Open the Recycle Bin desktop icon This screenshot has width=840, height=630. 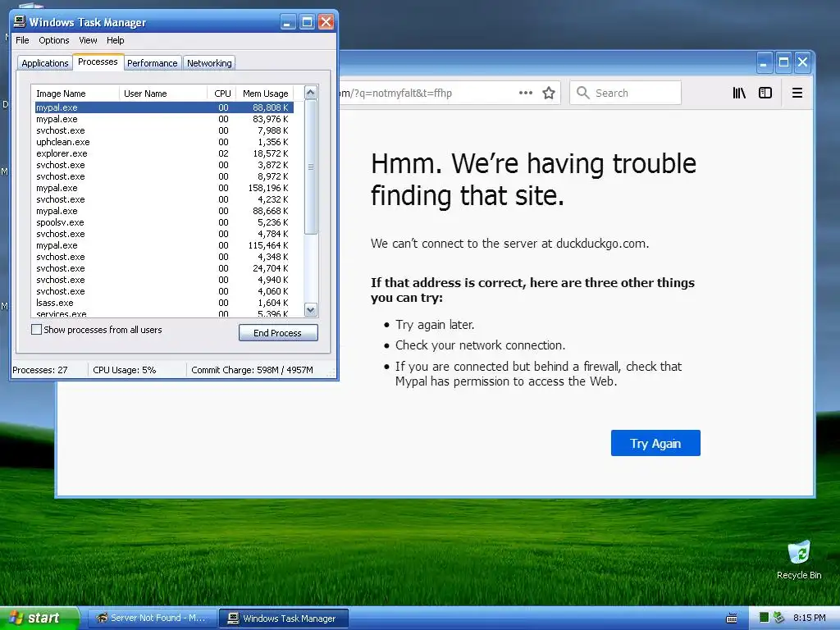pyautogui.click(x=799, y=560)
